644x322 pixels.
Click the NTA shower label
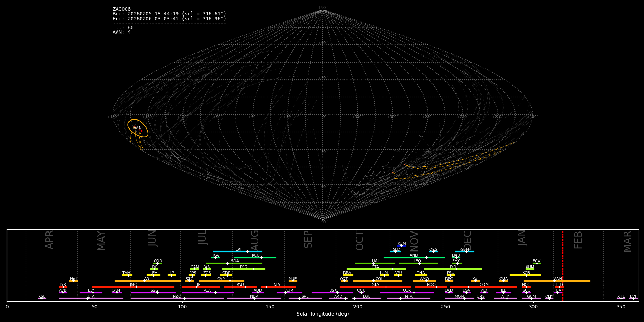(409, 297)
